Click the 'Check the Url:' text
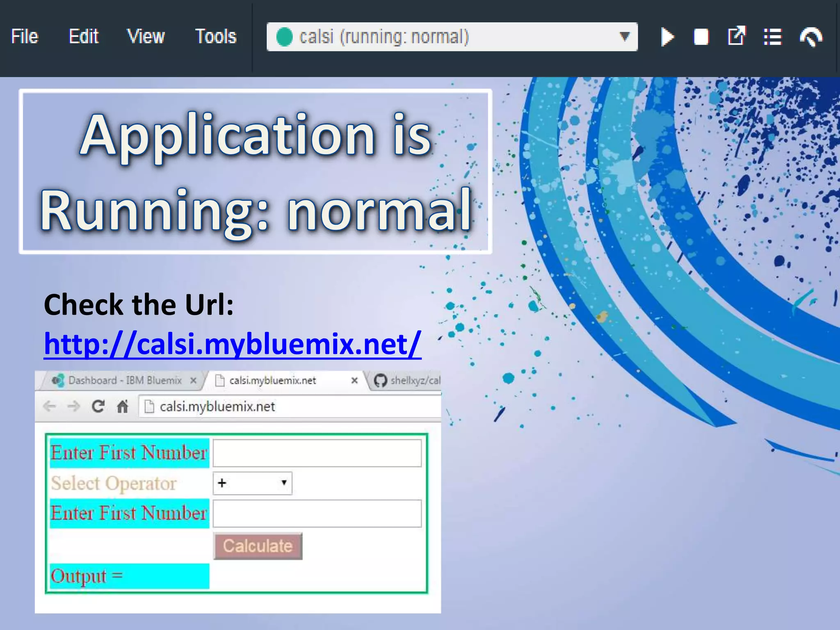 [139, 305]
